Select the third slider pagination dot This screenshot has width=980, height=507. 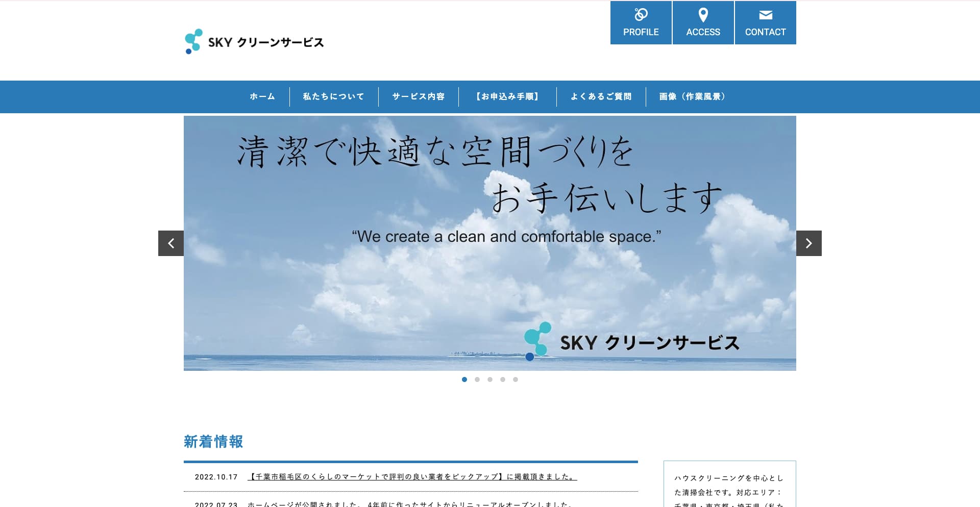tap(490, 379)
